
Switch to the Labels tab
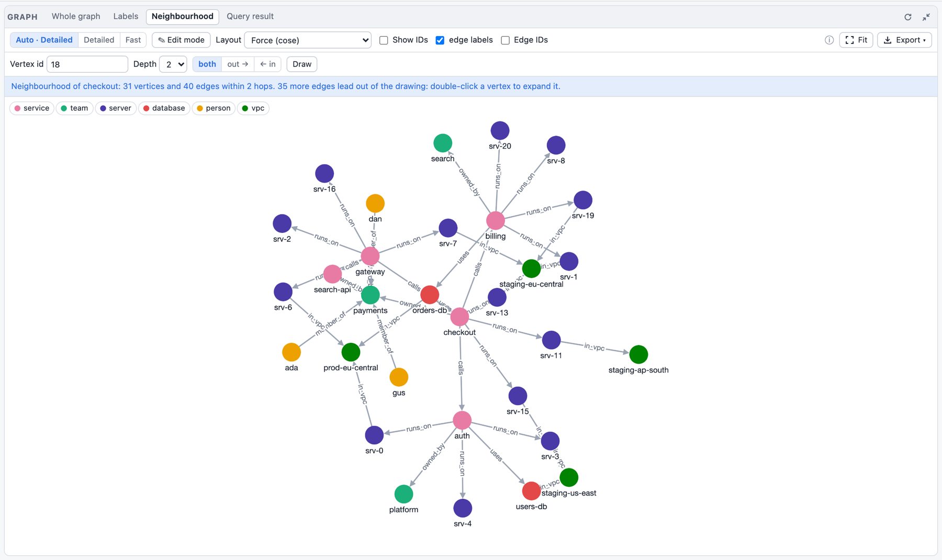click(x=126, y=16)
